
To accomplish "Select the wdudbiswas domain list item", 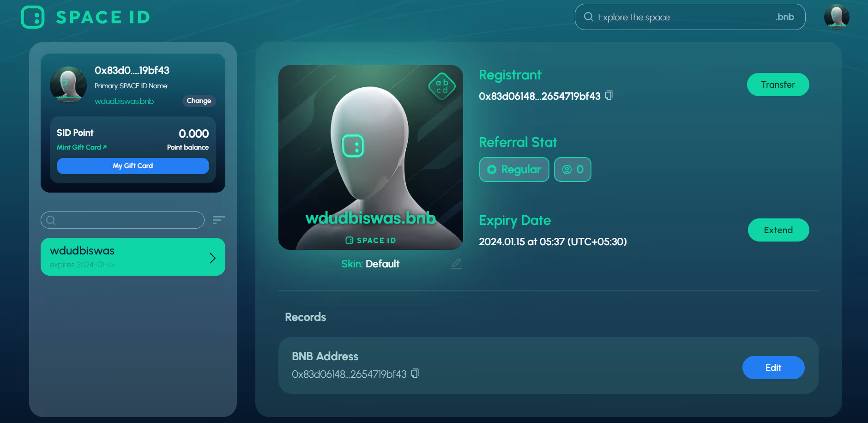I will pos(125,257).
